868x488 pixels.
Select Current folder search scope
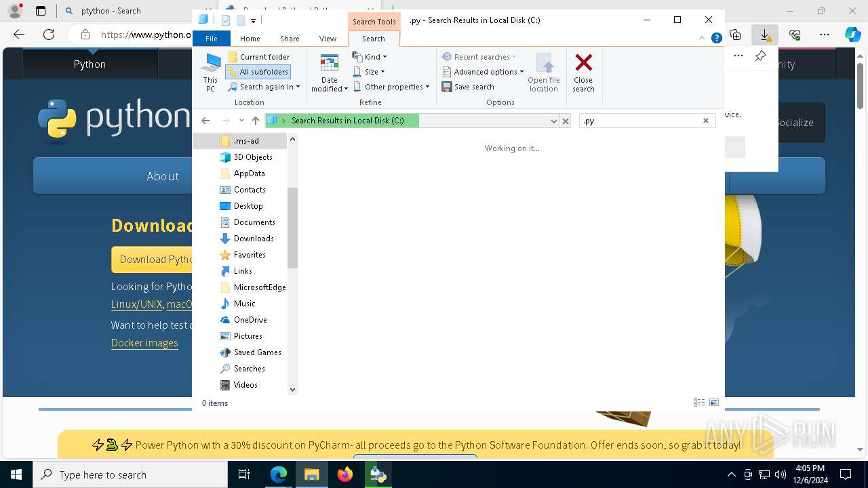click(258, 57)
